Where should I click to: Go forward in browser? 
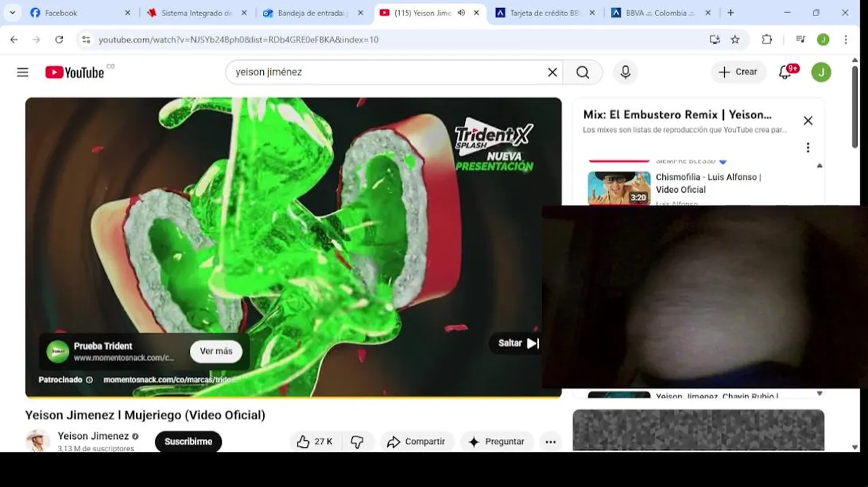click(x=37, y=40)
